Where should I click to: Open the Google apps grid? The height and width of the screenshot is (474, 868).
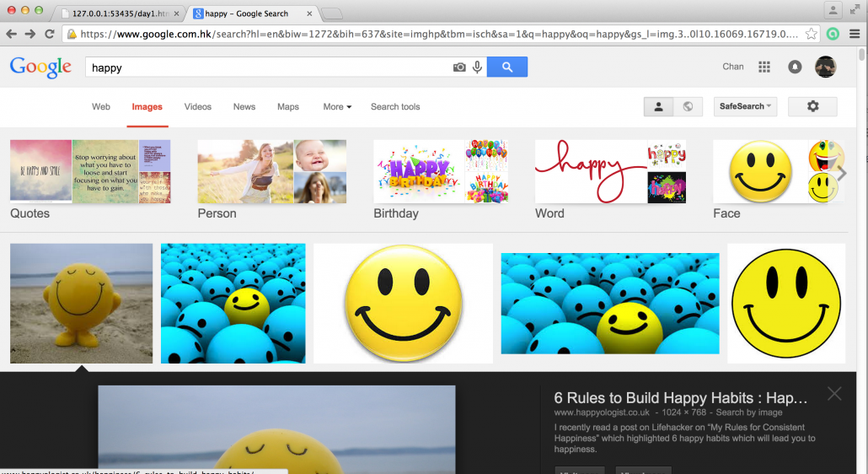pyautogui.click(x=764, y=67)
